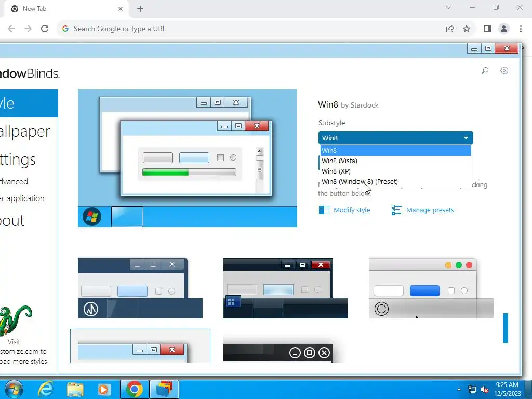Viewport: 532px width, 399px height.
Task: Open the About sidebar section
Action: pyautogui.click(x=12, y=221)
